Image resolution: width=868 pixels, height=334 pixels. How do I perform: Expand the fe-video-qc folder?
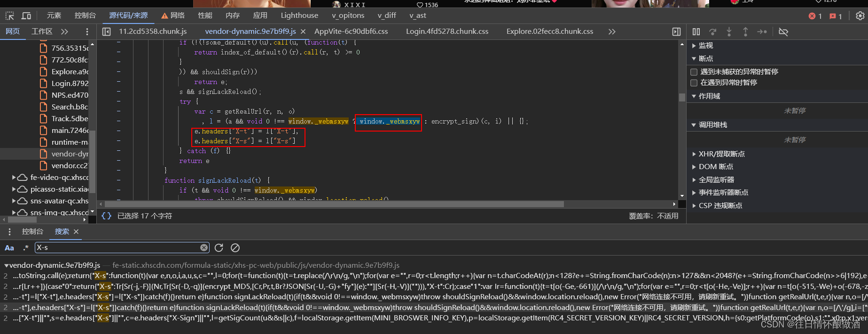[x=14, y=178]
